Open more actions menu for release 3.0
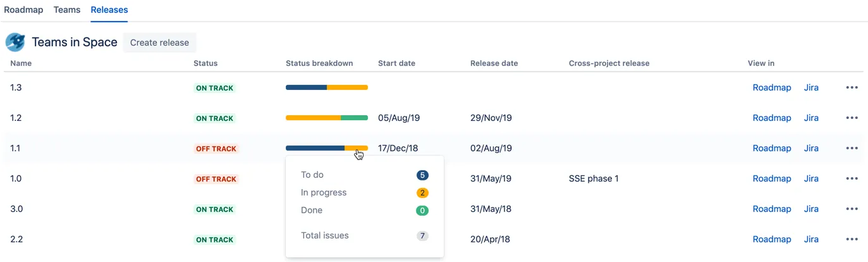 pyautogui.click(x=852, y=209)
